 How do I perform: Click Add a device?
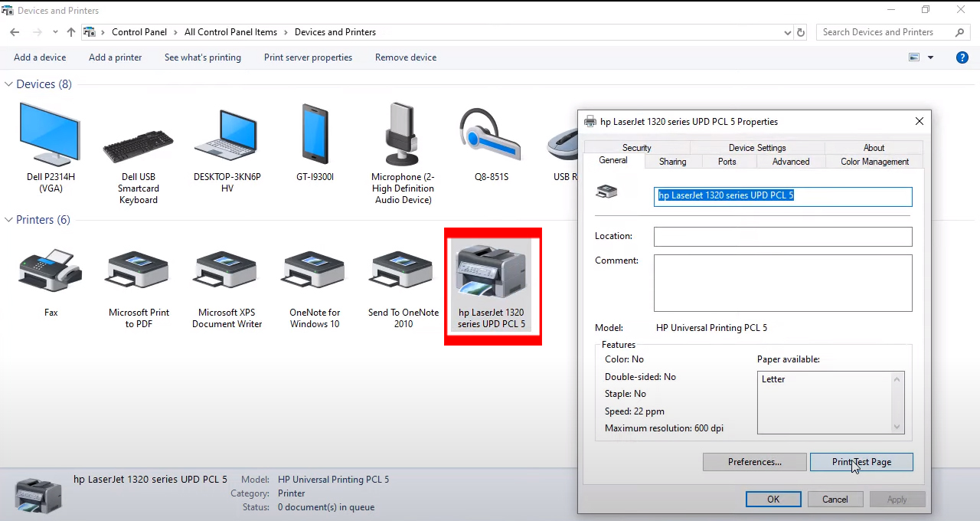(x=40, y=57)
